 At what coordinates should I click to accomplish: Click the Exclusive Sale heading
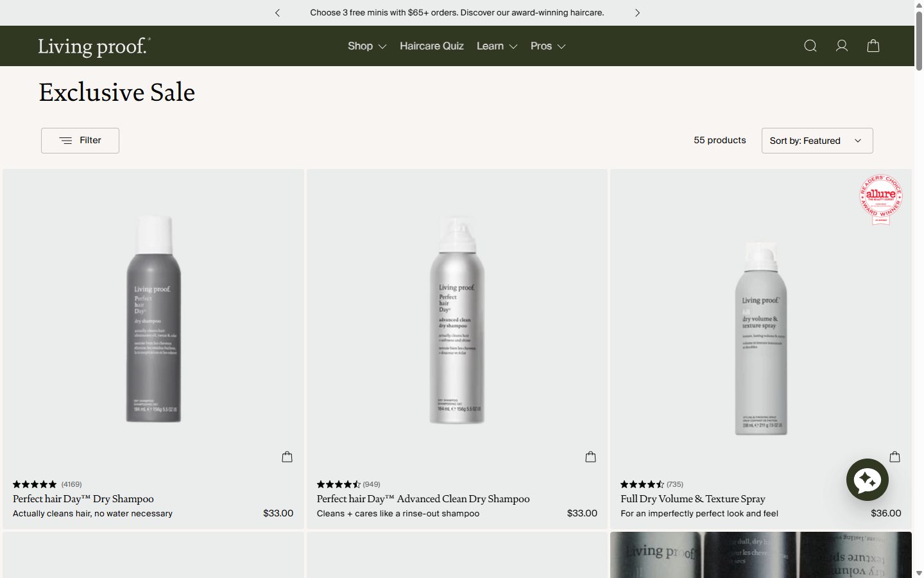(117, 92)
